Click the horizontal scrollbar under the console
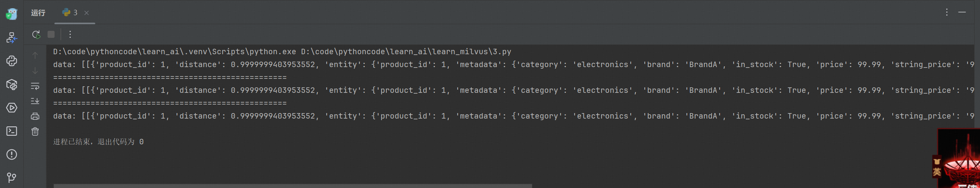The width and height of the screenshot is (980, 188). coord(292,186)
